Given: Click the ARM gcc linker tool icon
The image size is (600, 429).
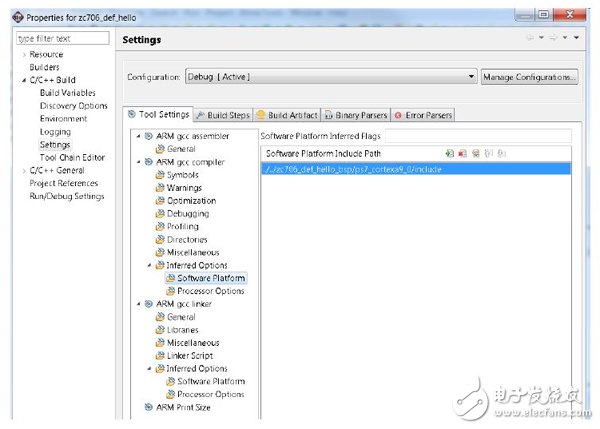Looking at the screenshot, I should [148, 304].
